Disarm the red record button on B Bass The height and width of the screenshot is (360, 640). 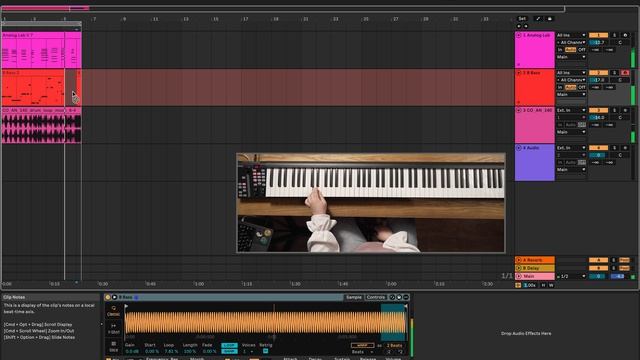625,73
